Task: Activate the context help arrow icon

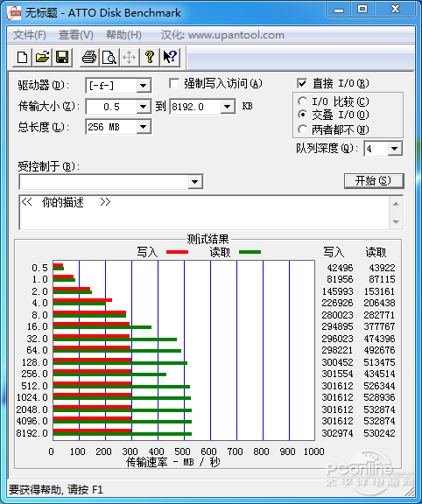Action: point(170,58)
